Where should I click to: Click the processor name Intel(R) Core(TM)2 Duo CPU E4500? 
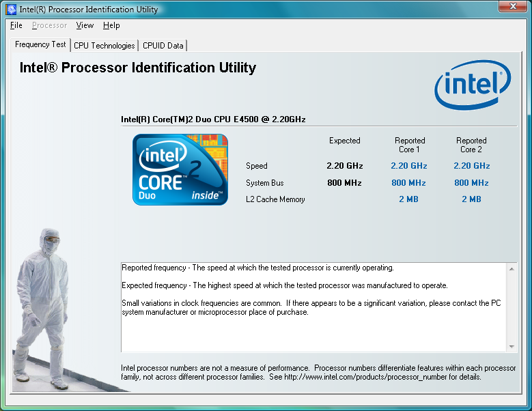click(x=213, y=119)
